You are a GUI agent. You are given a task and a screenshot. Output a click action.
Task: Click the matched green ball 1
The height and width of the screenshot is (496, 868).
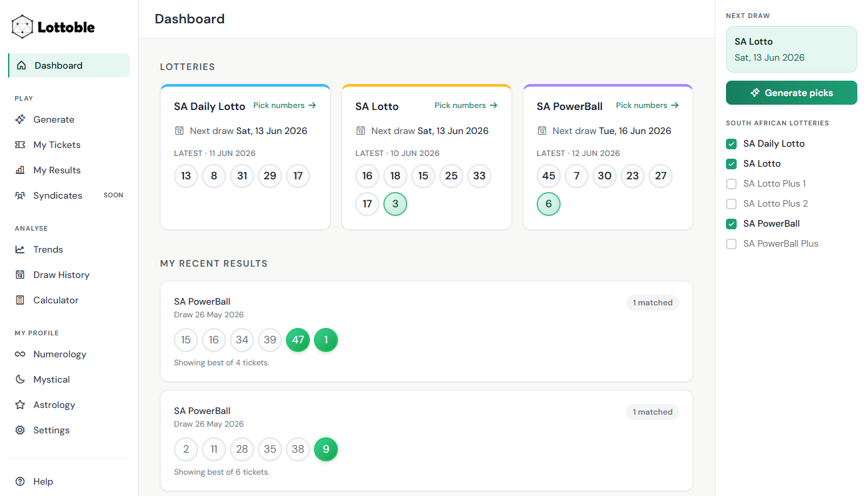(326, 340)
